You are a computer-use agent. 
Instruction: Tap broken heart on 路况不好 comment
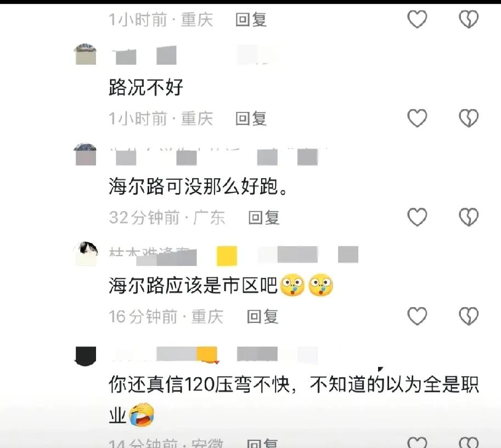pos(469,118)
